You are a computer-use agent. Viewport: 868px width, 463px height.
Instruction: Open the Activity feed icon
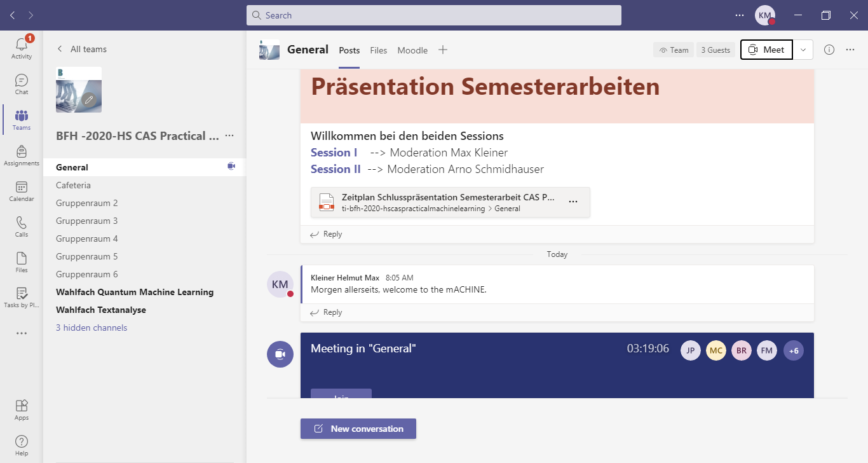point(22,48)
